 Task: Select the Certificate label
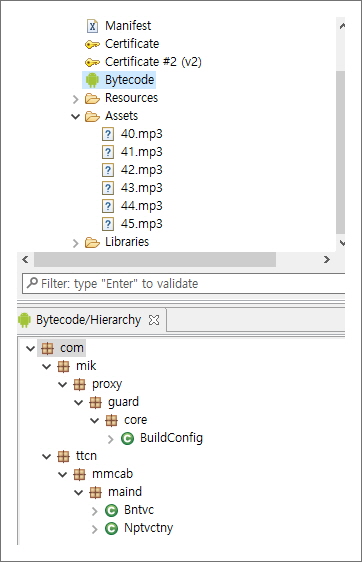(132, 44)
